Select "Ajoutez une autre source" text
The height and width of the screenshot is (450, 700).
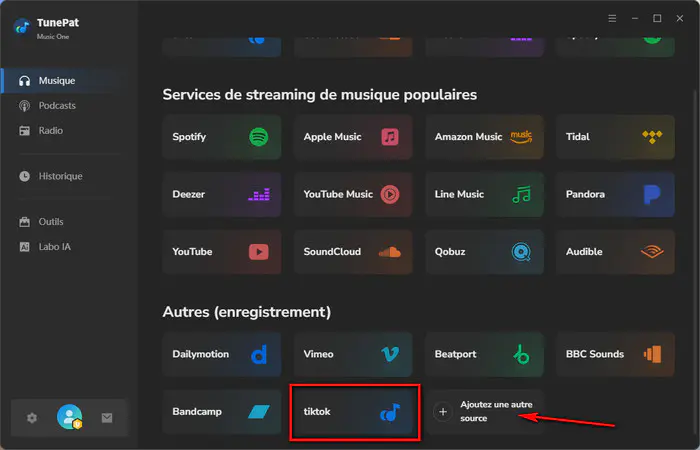(x=496, y=412)
